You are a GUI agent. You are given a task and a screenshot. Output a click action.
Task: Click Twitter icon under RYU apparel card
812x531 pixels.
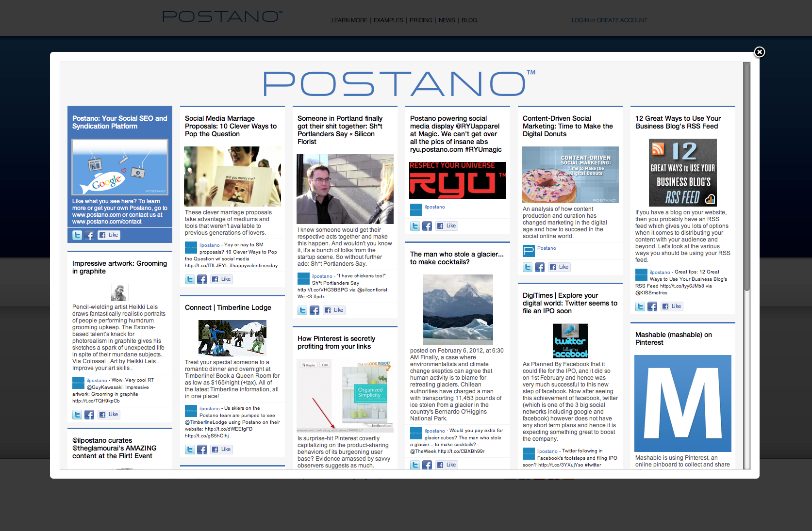coord(415,226)
